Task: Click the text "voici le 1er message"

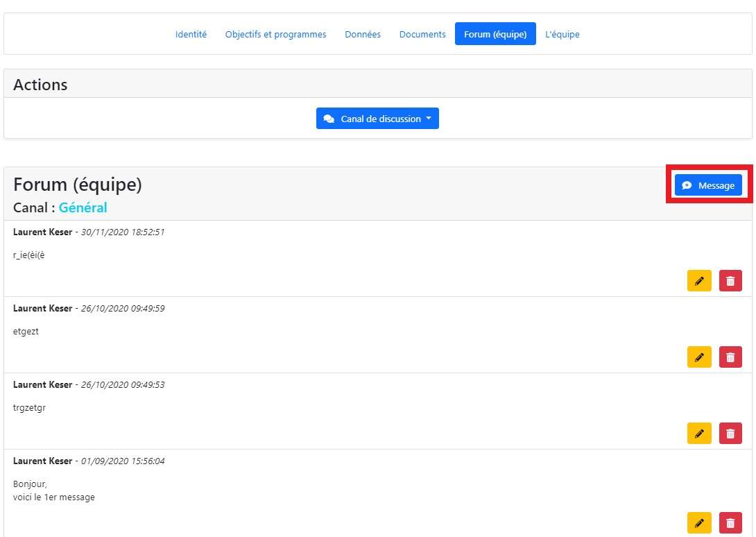Action: coord(54,497)
